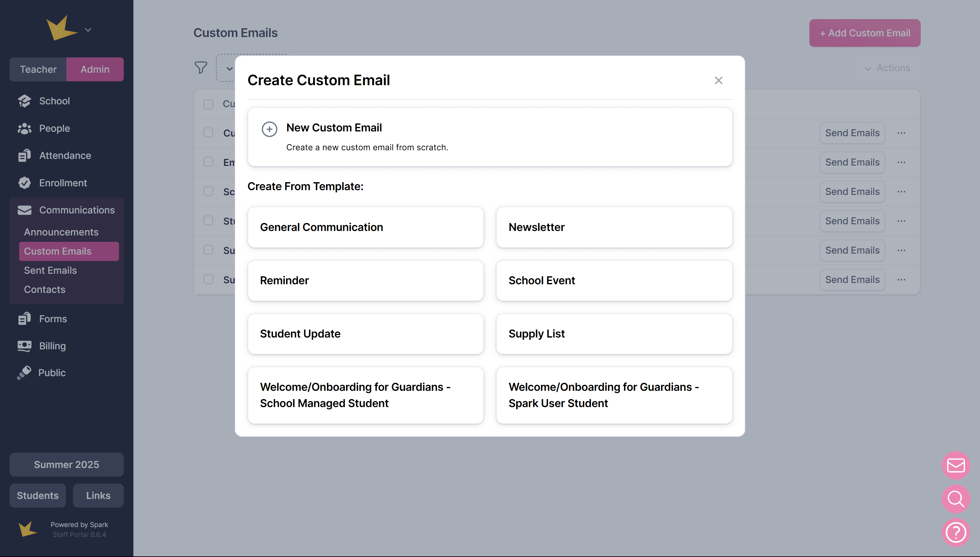Viewport: 980px width, 557px height.
Task: Open the People section in sidebar
Action: point(54,129)
